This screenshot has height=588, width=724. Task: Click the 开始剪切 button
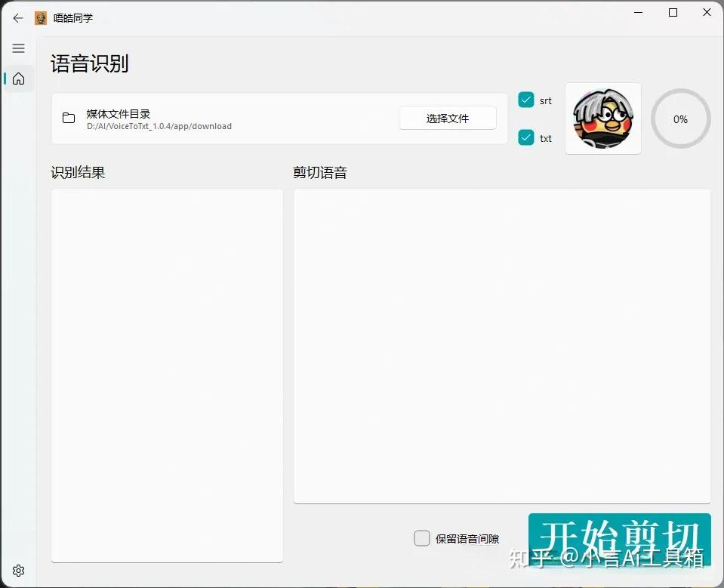(x=619, y=540)
